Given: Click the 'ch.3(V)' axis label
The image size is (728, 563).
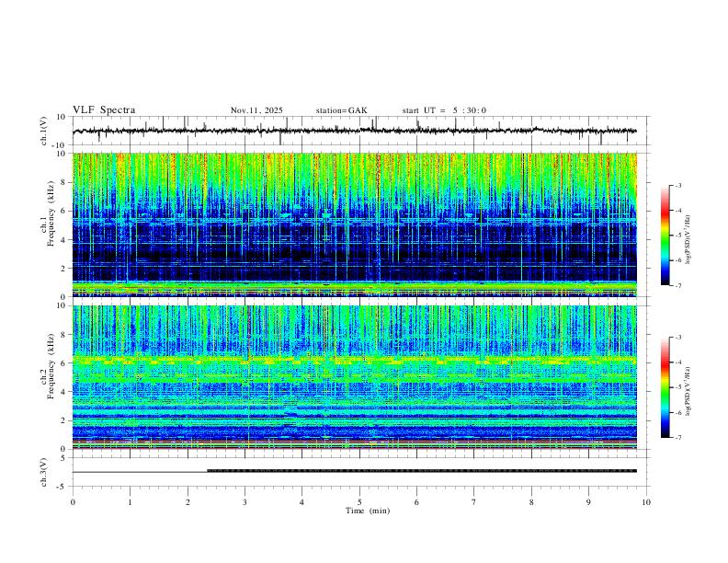Looking at the screenshot, I should [x=44, y=472].
